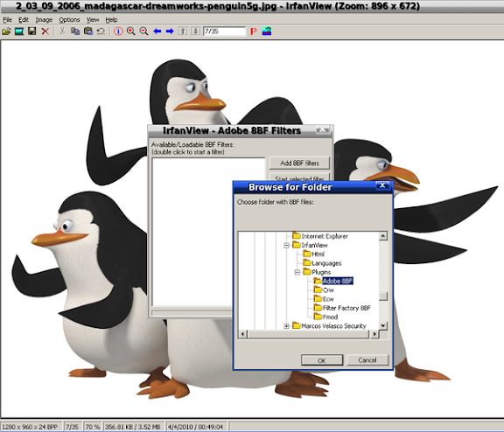Screen dimensions: 504x432
Task: Click the 1280 x 960 x 24 BPP status text
Action: (30, 427)
